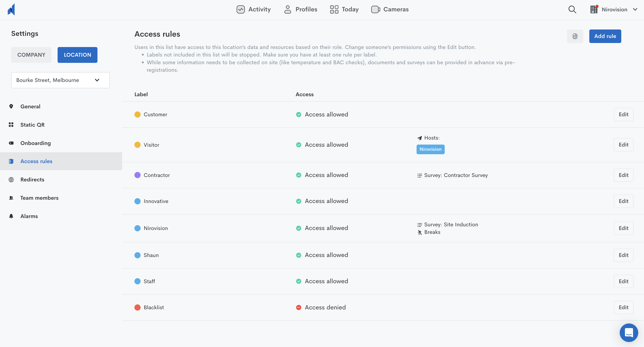Click the 'Survey: Contractor Survey' text
The height and width of the screenshot is (347, 644).
tap(456, 175)
